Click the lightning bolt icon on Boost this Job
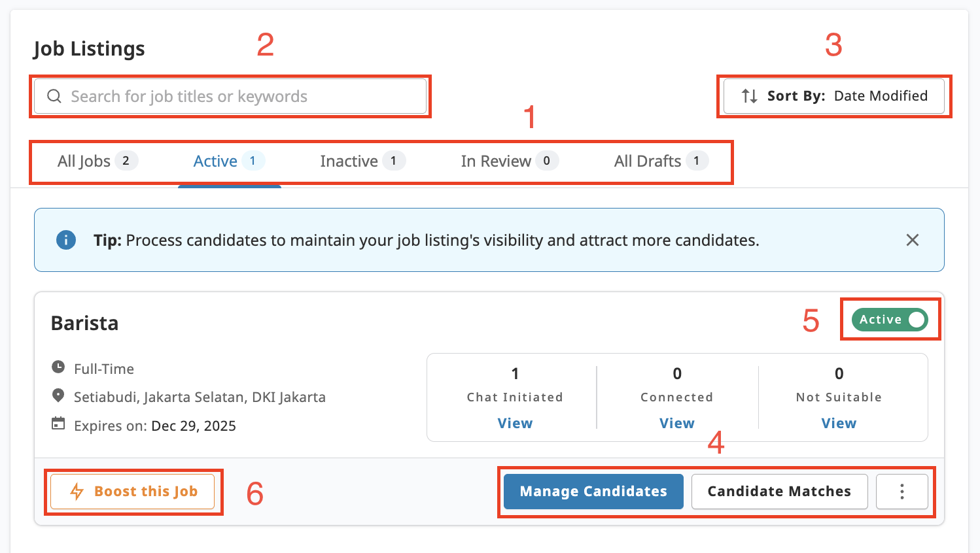980x553 pixels. [77, 491]
